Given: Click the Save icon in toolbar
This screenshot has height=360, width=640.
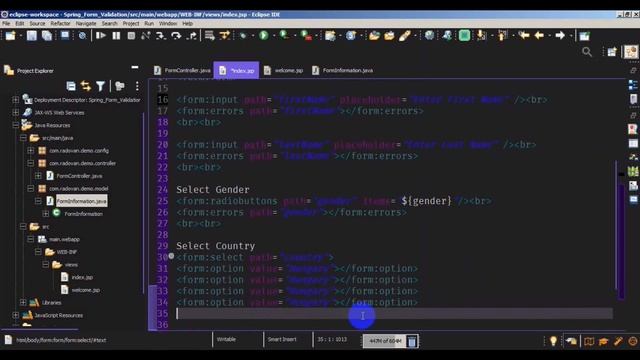Looking at the screenshot, I should tap(31, 36).
